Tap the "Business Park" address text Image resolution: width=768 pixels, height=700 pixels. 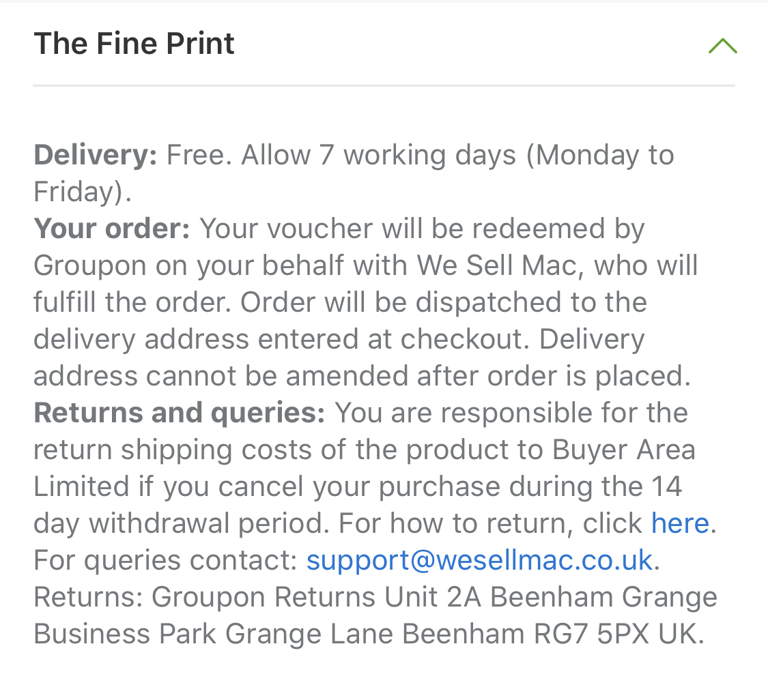pyautogui.click(x=125, y=634)
